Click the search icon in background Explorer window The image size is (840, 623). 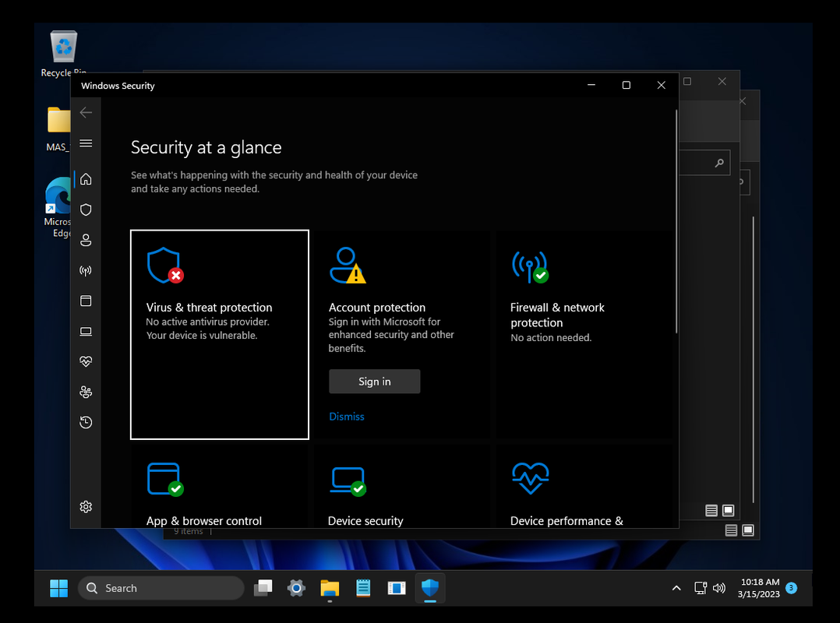pyautogui.click(x=719, y=163)
